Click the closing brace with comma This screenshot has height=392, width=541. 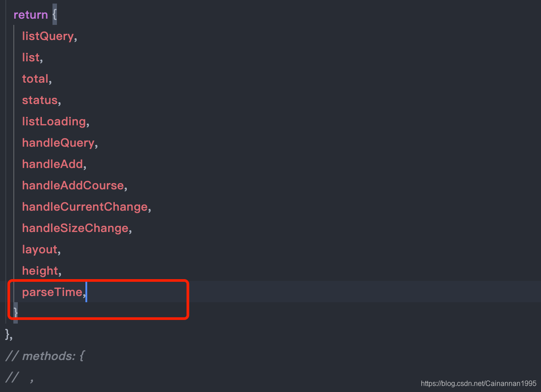coord(8,334)
